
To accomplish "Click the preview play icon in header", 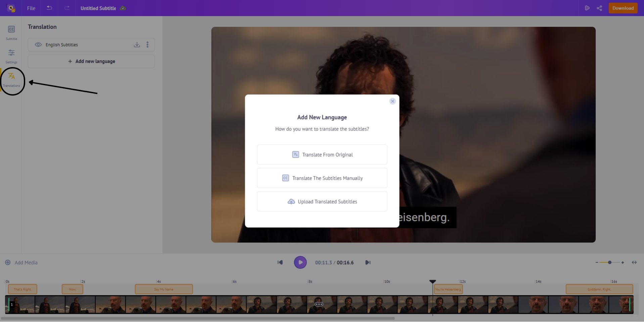I will [587, 8].
